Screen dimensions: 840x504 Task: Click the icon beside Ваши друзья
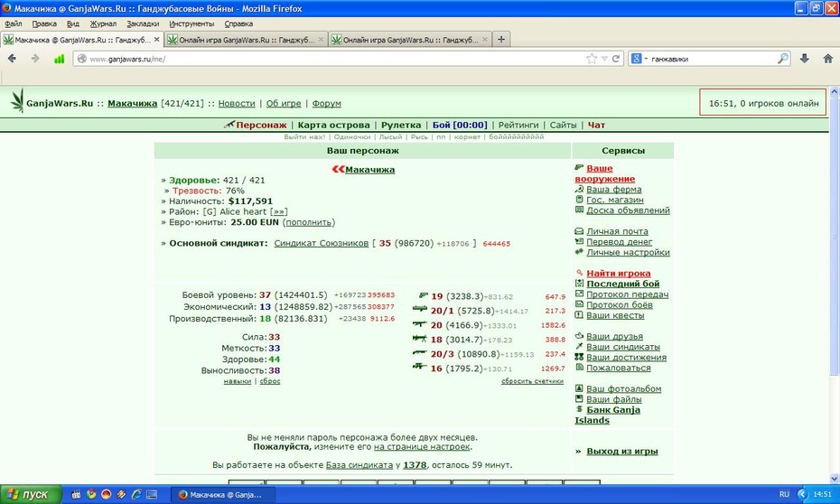tap(579, 336)
